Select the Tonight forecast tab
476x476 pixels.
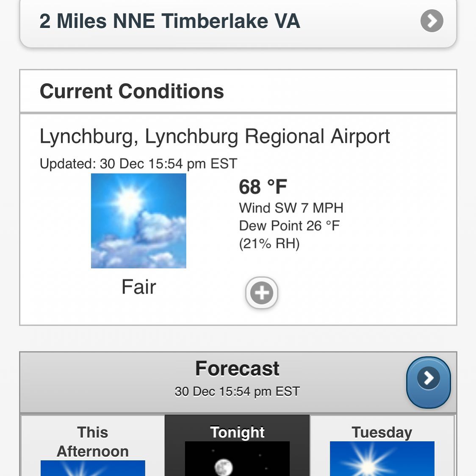click(x=237, y=446)
